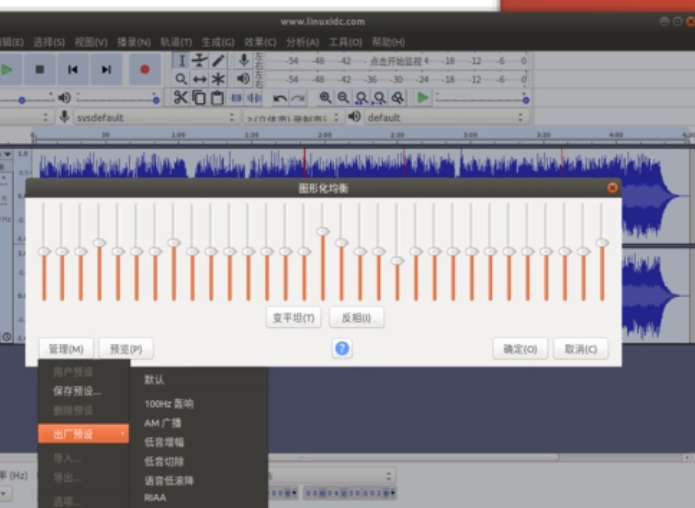The width and height of the screenshot is (695, 508).
Task: Click the blue help question mark
Action: point(342,349)
